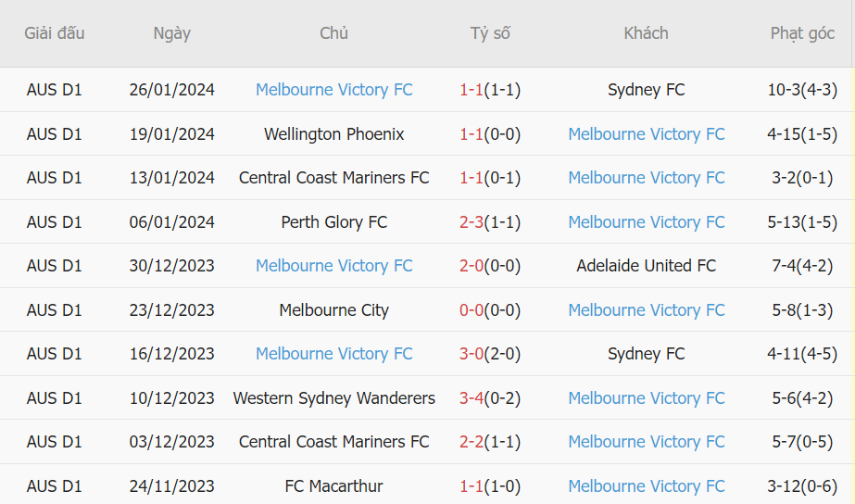Click Melbourne City team name

pos(333,310)
